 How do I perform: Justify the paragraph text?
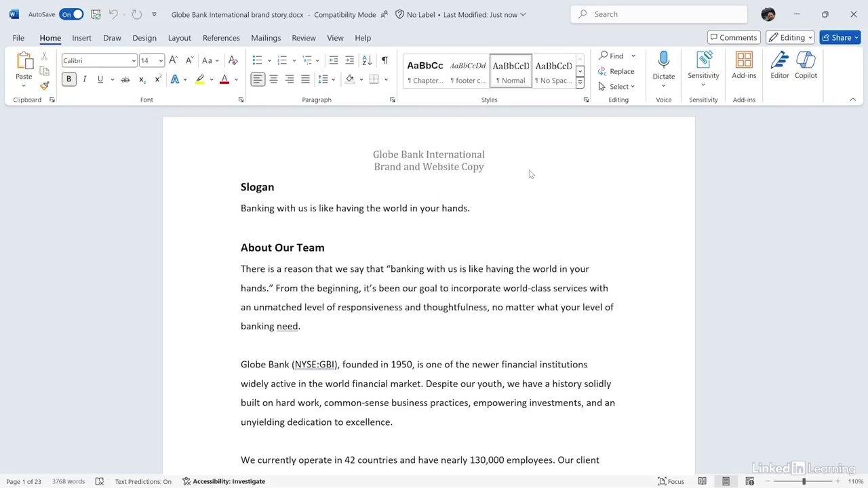tap(305, 79)
